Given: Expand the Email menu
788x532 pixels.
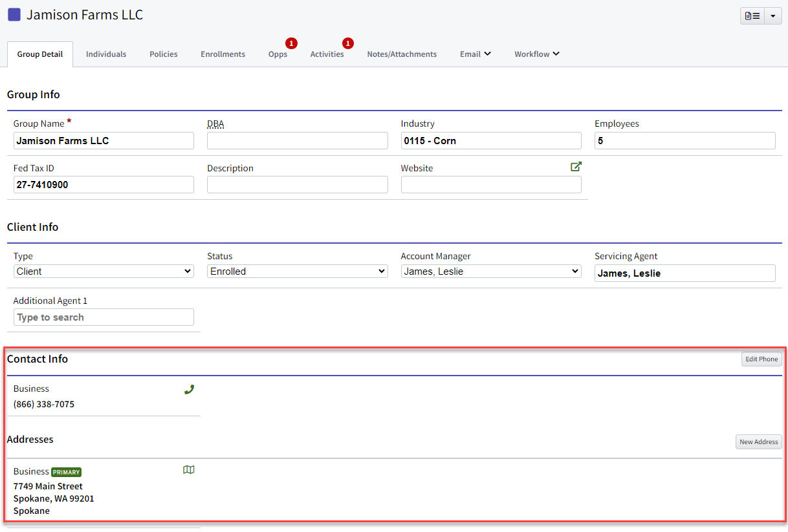Looking at the screenshot, I should pyautogui.click(x=475, y=54).
